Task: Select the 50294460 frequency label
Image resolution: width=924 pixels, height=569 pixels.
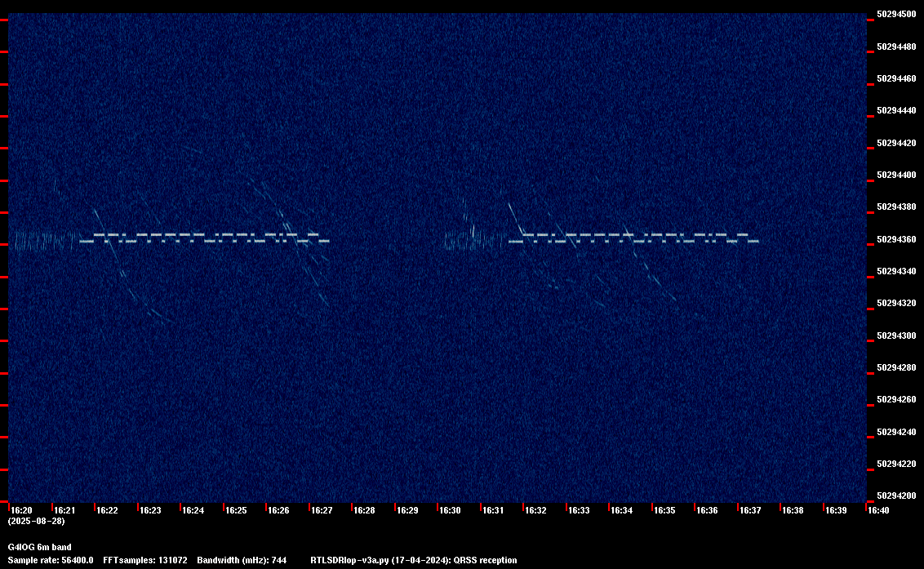Action: pyautogui.click(x=896, y=78)
